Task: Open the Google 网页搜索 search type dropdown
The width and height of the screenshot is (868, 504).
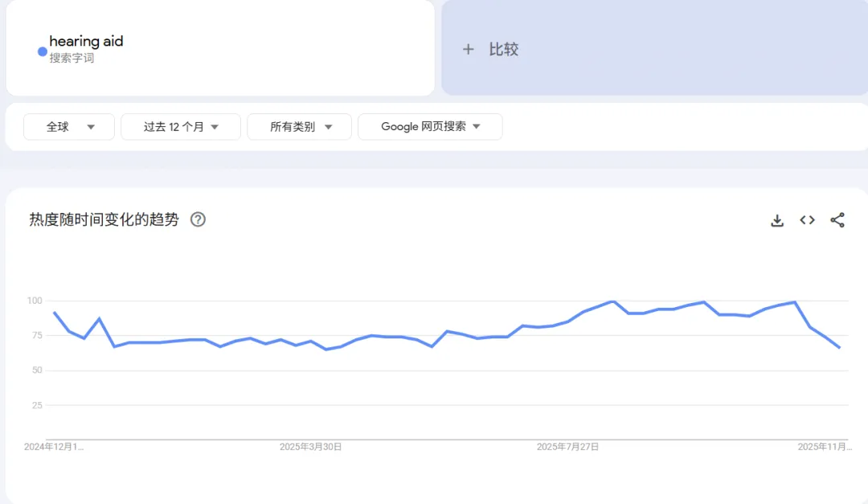Action: click(x=430, y=126)
